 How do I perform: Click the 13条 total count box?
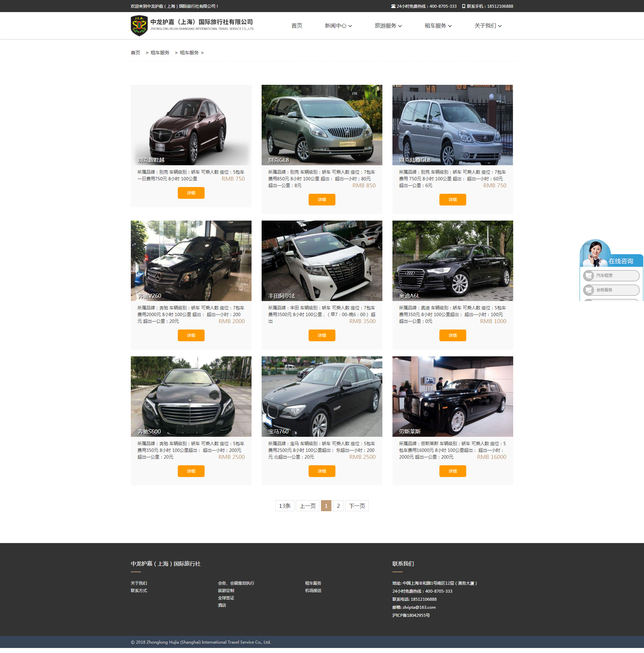coord(285,506)
